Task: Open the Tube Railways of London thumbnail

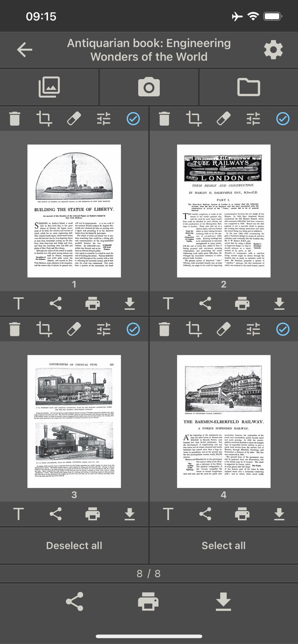Action: point(224,211)
